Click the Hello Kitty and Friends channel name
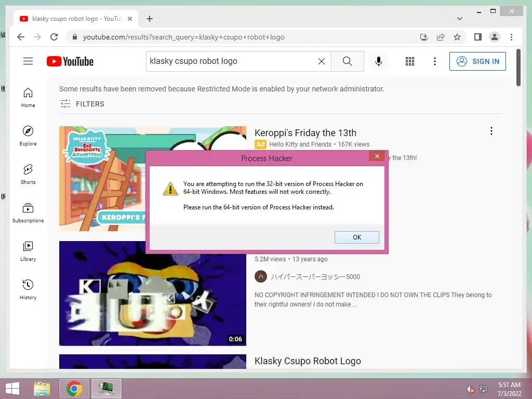Viewport: 532px width, 399px height. [300, 144]
